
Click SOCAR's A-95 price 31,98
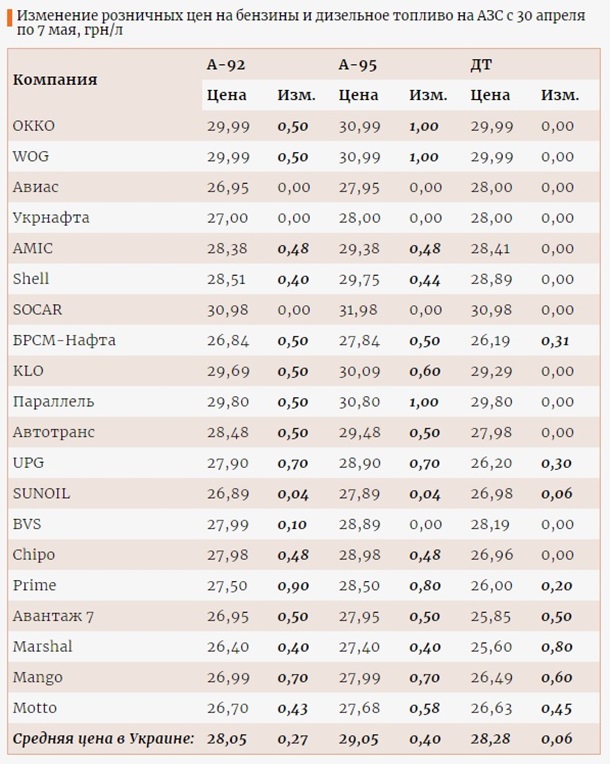tap(359, 310)
